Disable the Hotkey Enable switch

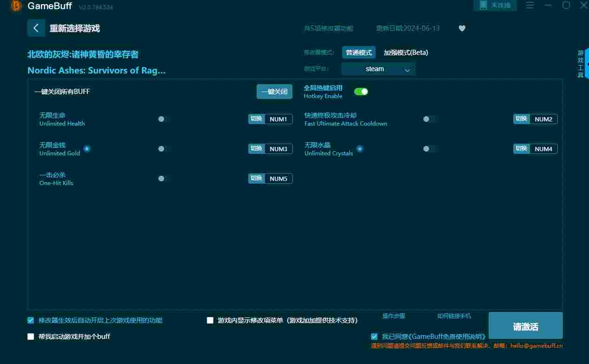click(x=361, y=92)
